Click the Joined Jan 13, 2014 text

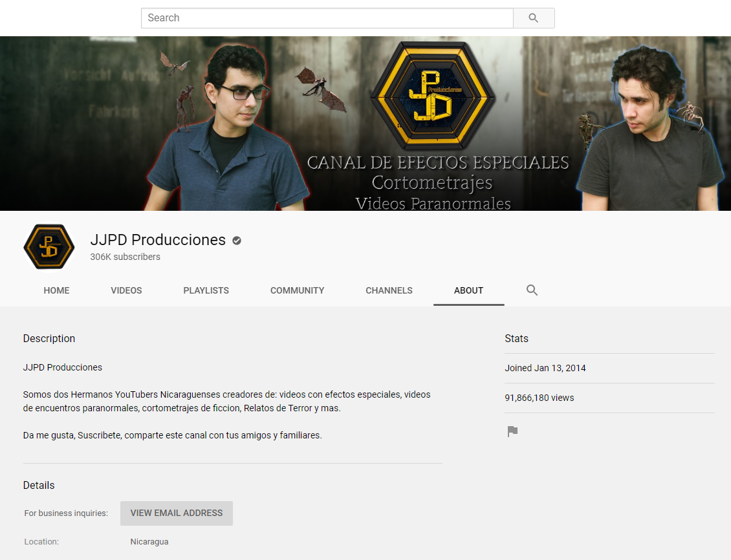(x=545, y=368)
